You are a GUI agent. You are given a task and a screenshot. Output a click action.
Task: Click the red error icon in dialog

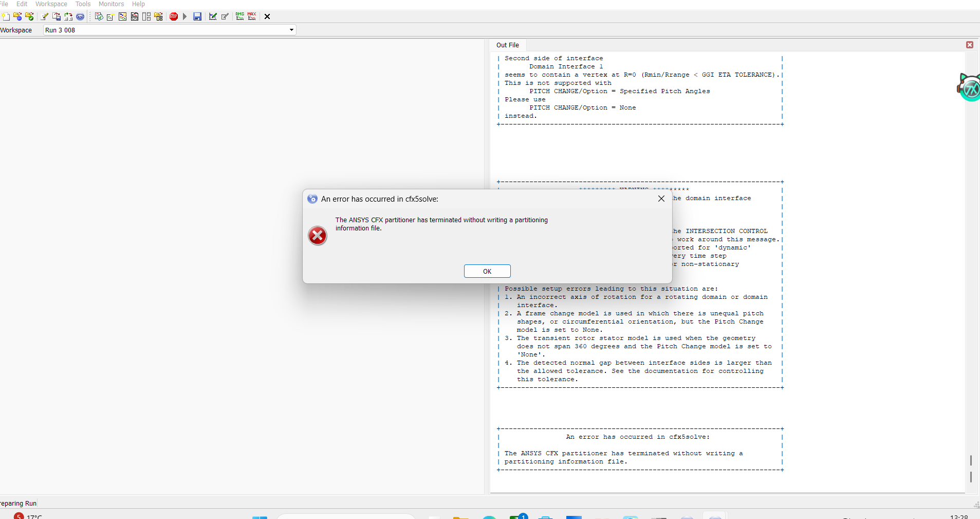pos(318,236)
